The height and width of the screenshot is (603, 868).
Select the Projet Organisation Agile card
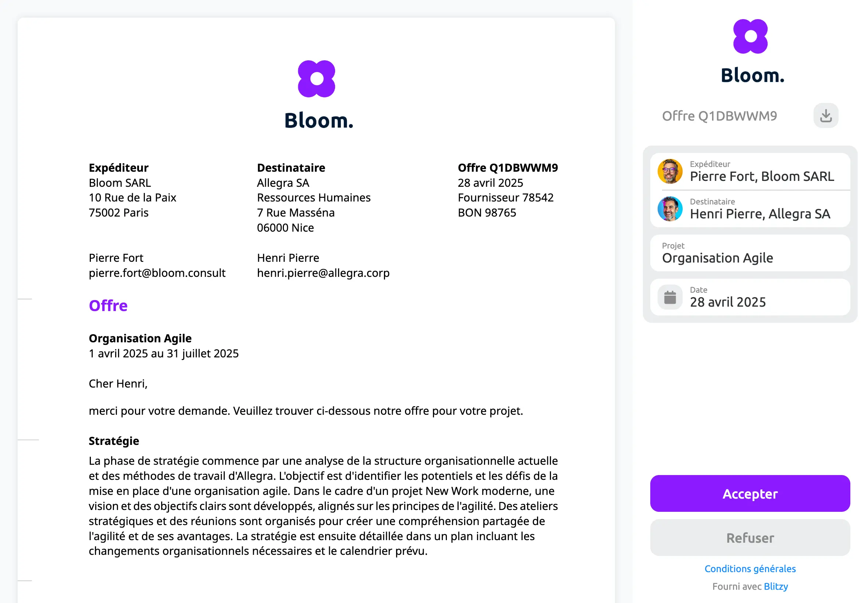click(x=750, y=253)
